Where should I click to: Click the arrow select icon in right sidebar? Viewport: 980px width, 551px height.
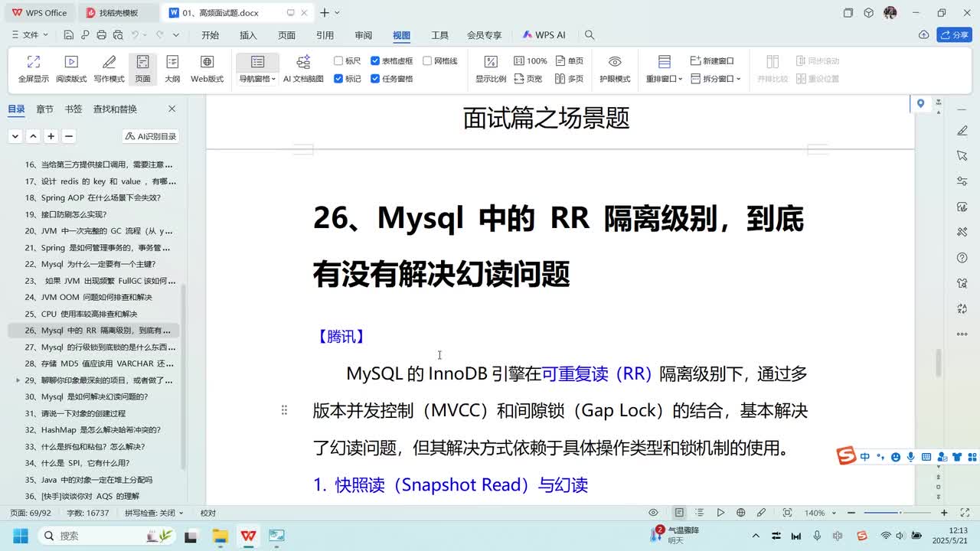[962, 156]
